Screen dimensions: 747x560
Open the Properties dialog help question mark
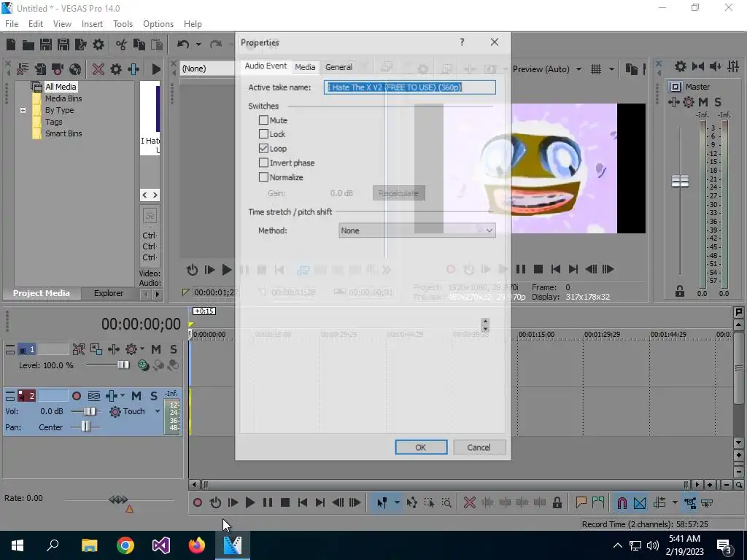click(x=462, y=42)
